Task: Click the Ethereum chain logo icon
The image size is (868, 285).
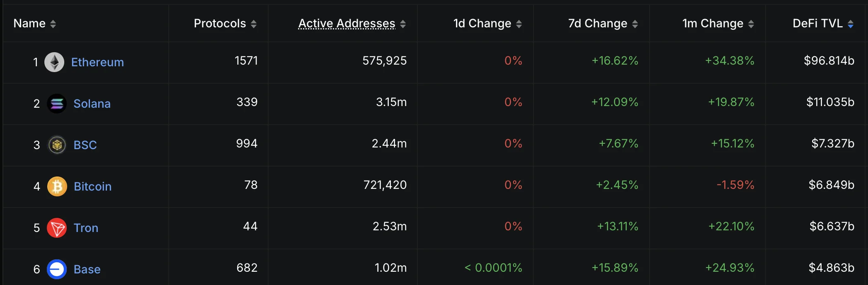Action: click(54, 62)
